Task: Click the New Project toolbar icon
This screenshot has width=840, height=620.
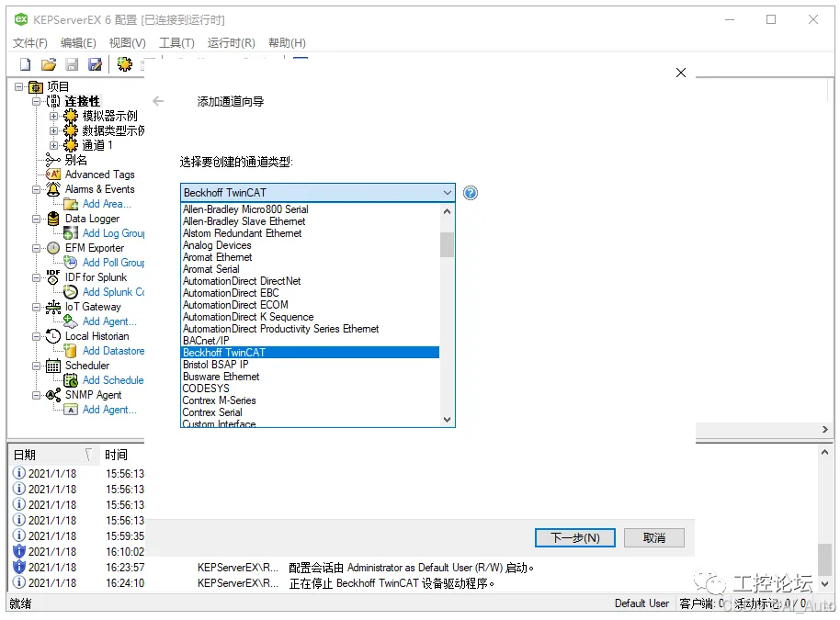Action: pyautogui.click(x=25, y=65)
